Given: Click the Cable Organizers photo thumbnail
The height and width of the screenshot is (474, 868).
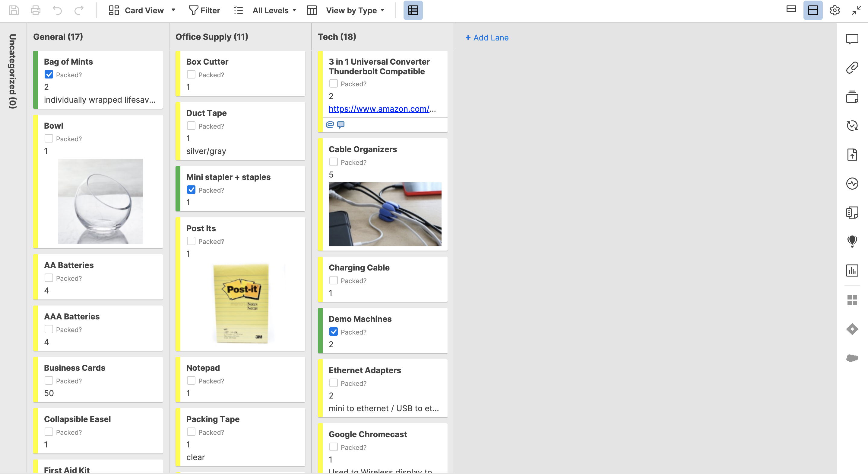Looking at the screenshot, I should click(x=385, y=214).
